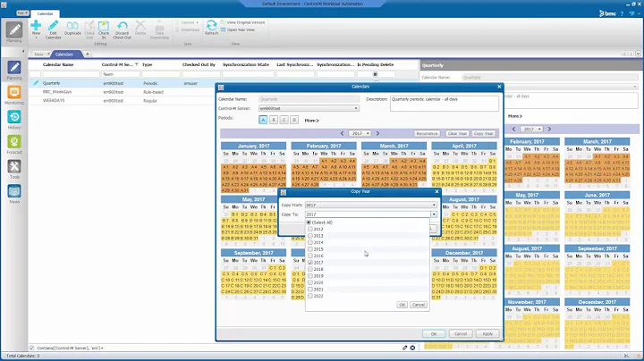Add a new workspace tab with plus
The height and width of the screenshot is (361, 644).
[87, 55]
